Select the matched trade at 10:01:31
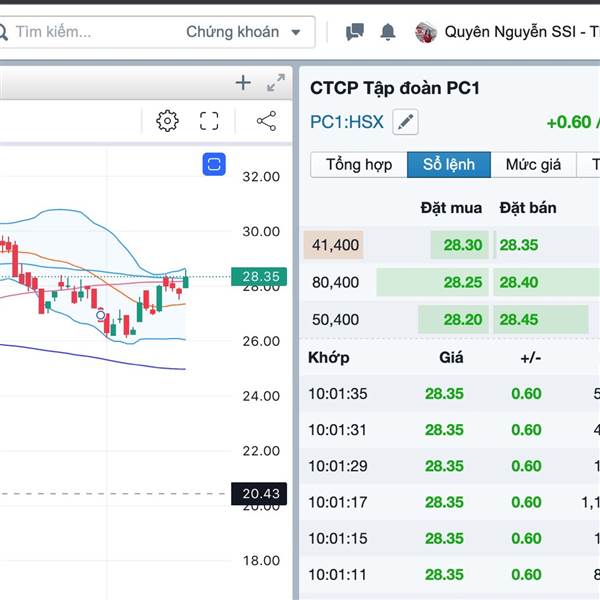 click(450, 430)
